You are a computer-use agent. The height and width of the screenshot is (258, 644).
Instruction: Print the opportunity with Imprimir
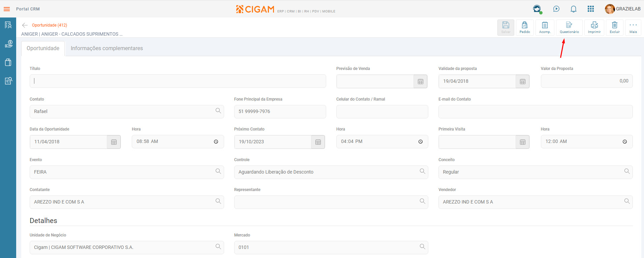point(594,27)
